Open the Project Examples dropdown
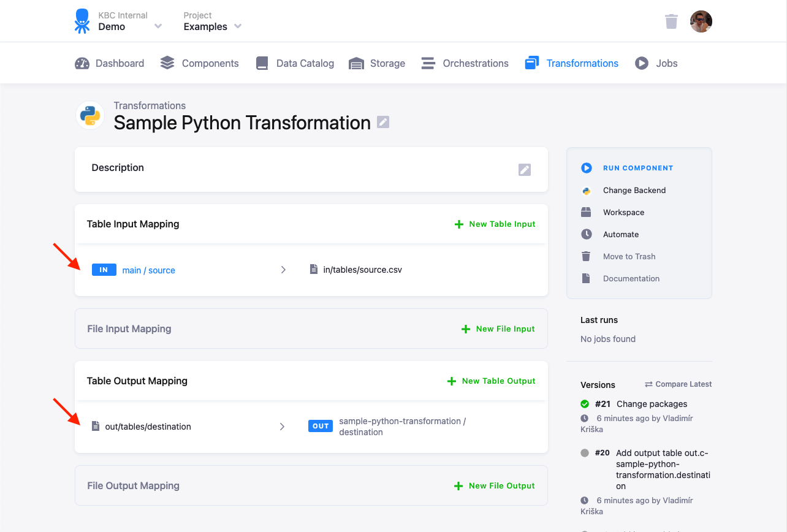 [238, 26]
